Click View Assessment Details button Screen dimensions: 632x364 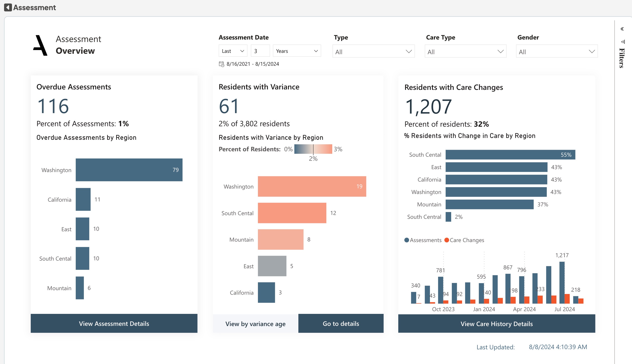pos(114,324)
